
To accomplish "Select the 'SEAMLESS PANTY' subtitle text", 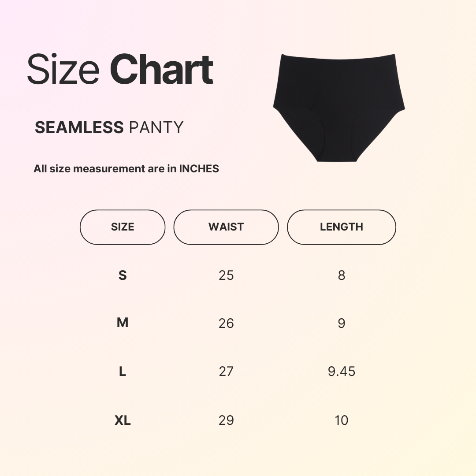I will click(x=109, y=127).
